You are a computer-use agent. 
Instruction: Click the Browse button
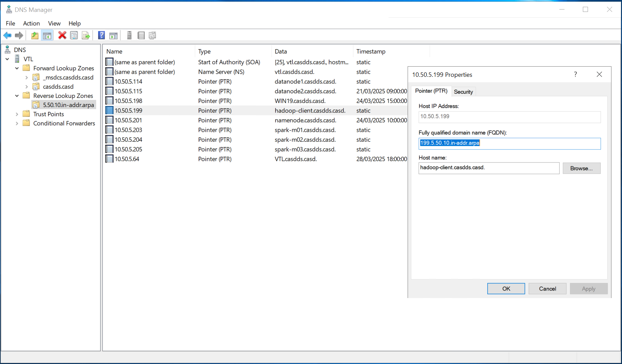(581, 168)
